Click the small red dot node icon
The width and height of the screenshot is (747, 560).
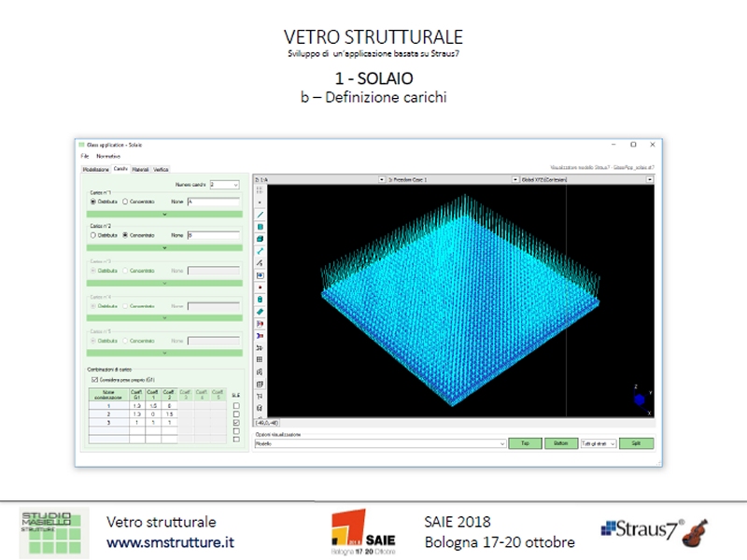(260, 287)
